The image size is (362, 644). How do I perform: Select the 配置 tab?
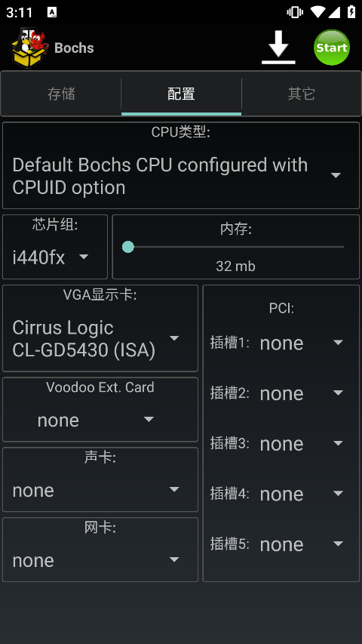click(x=181, y=94)
